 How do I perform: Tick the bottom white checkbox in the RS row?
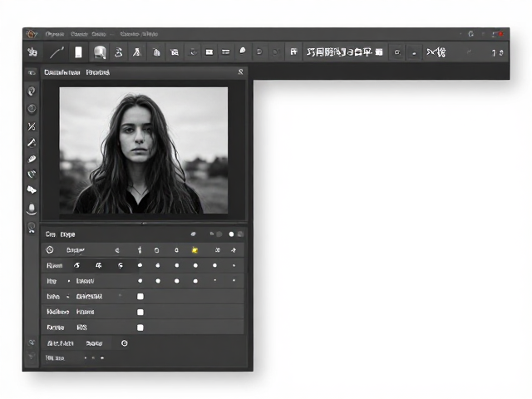(140, 328)
